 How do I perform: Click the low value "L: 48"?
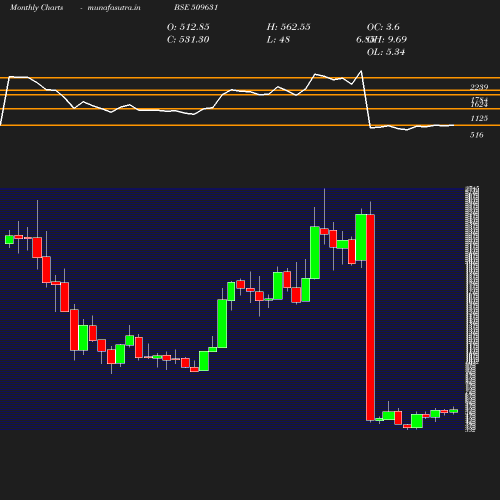[x=278, y=40]
